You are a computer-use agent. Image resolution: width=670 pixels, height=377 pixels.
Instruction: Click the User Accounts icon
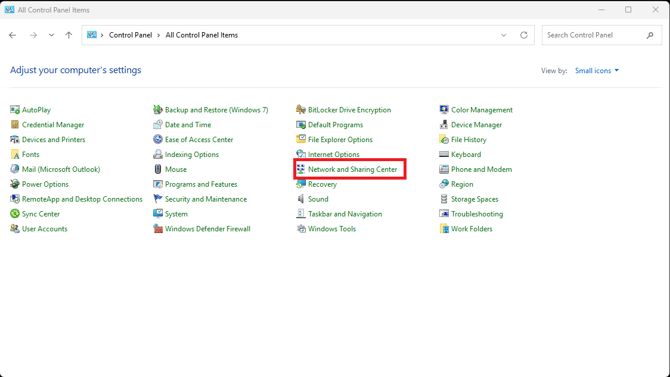coord(15,229)
